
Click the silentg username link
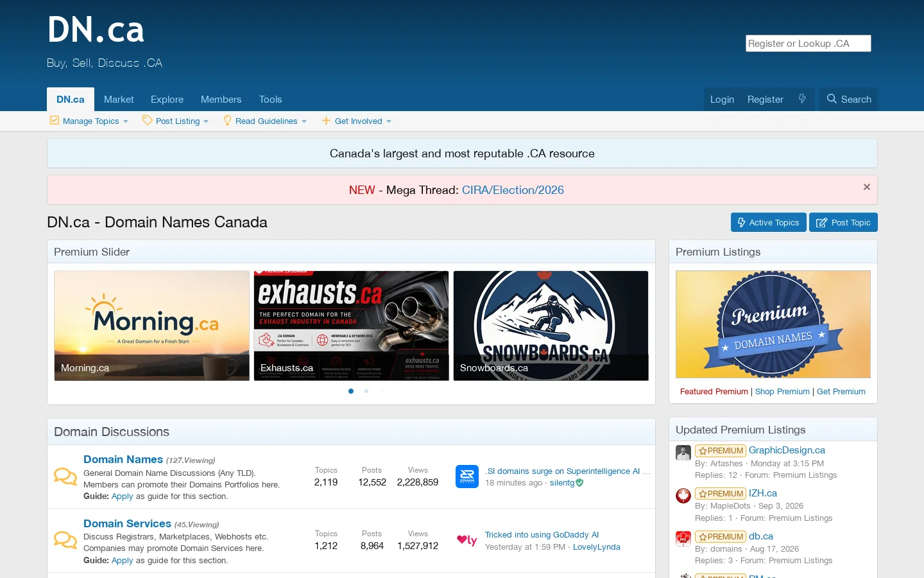click(x=562, y=483)
